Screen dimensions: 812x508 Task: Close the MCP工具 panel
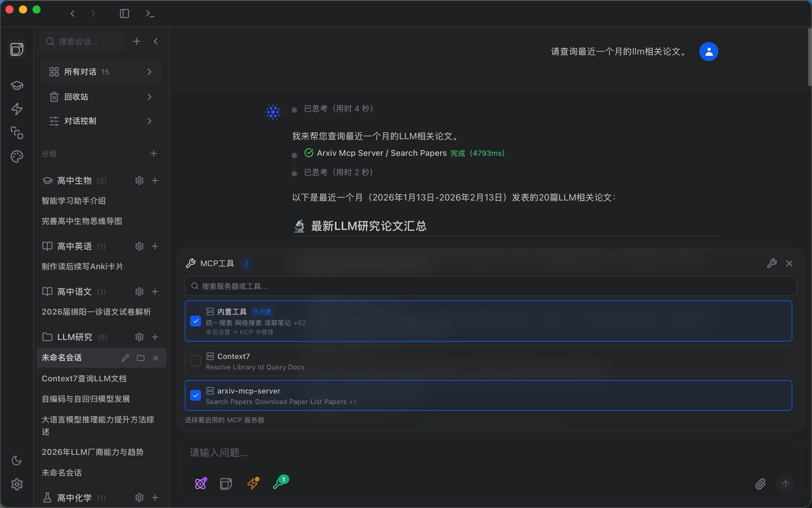point(789,263)
